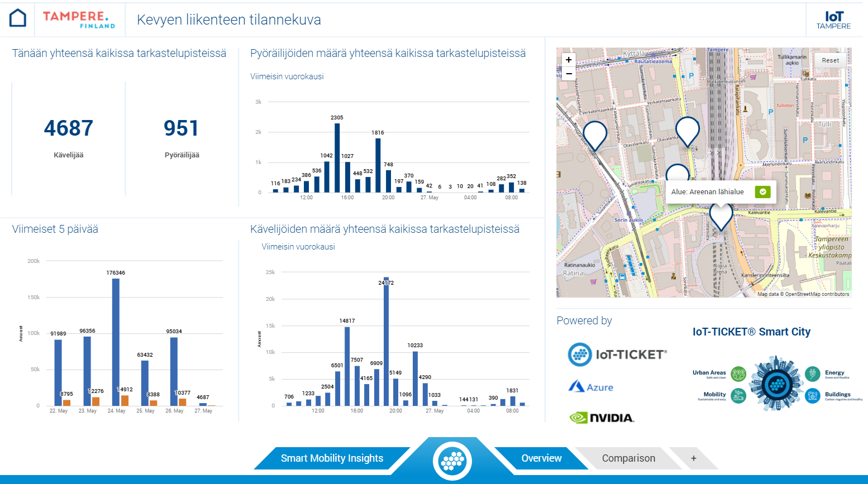Zoom in on the map
Viewport: 868px width, 484px height.
click(569, 60)
